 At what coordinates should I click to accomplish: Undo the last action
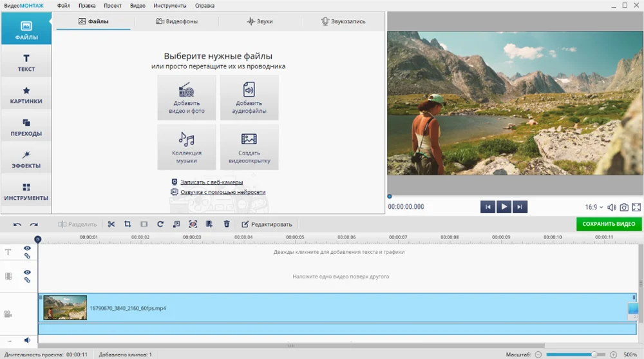coord(17,224)
